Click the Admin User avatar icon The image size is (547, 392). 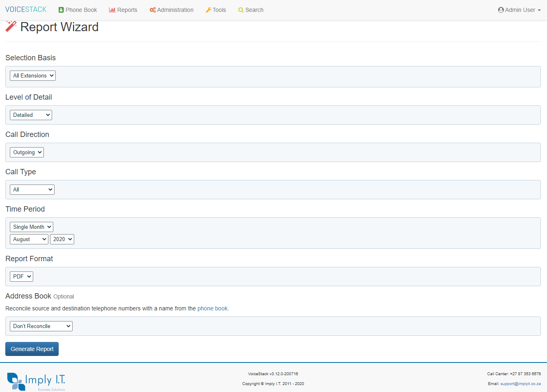pos(501,10)
